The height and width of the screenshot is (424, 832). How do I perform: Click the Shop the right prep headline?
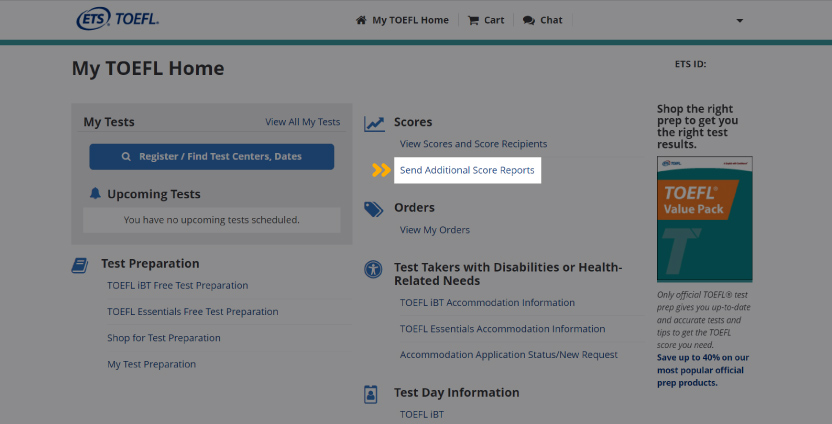pos(698,126)
